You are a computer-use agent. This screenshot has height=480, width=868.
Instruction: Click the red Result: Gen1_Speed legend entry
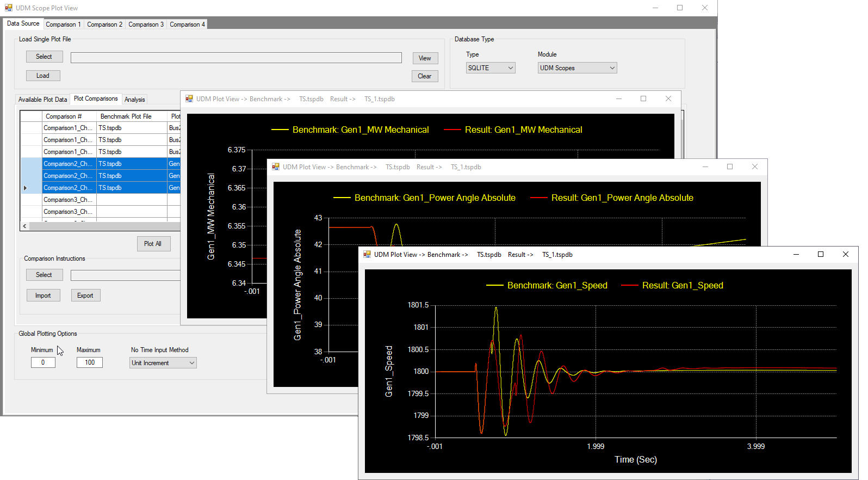click(x=672, y=285)
